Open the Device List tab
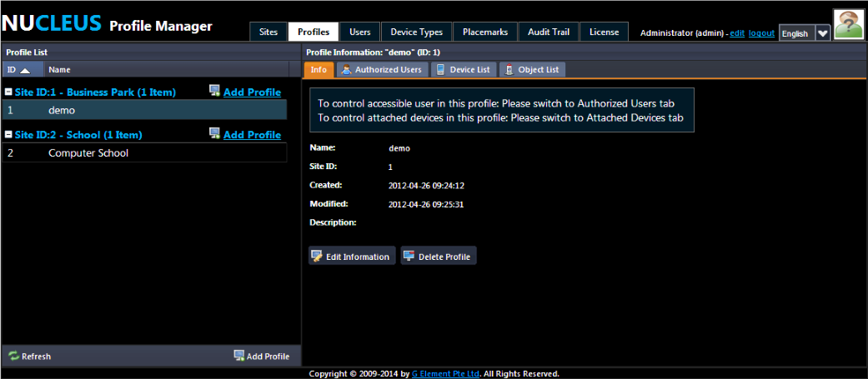This screenshot has height=379, width=868. [x=464, y=70]
